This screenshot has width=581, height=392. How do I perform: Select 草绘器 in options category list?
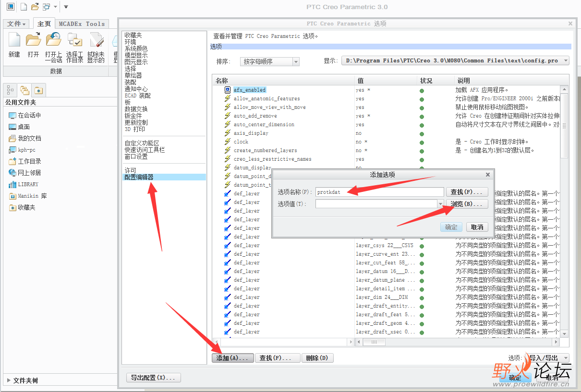(133, 76)
